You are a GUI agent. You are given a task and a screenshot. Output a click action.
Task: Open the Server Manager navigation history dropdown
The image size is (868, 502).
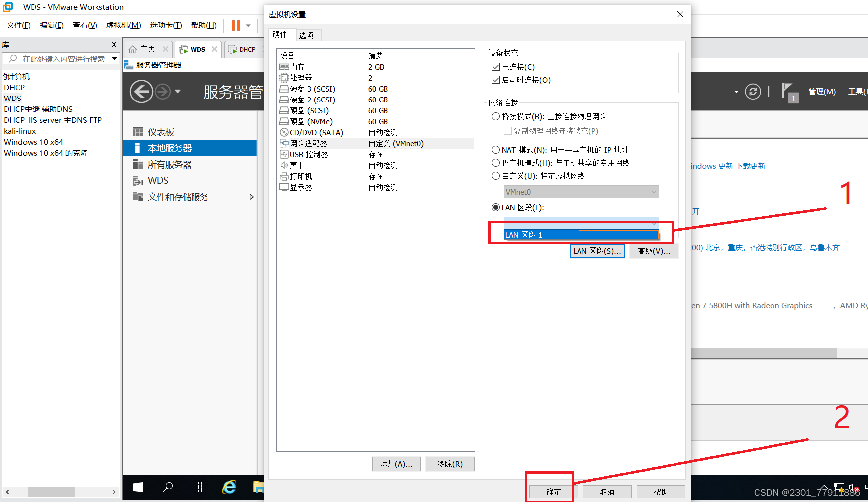tap(178, 92)
